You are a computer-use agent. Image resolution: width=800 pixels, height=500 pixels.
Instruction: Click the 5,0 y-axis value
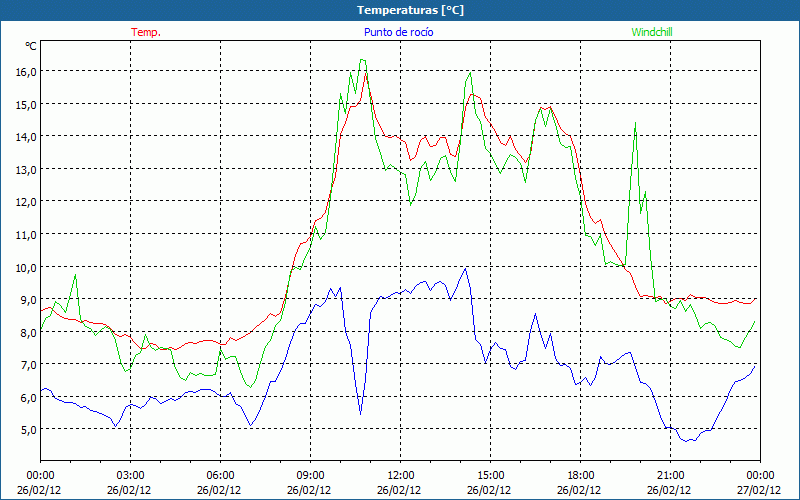[25, 430]
